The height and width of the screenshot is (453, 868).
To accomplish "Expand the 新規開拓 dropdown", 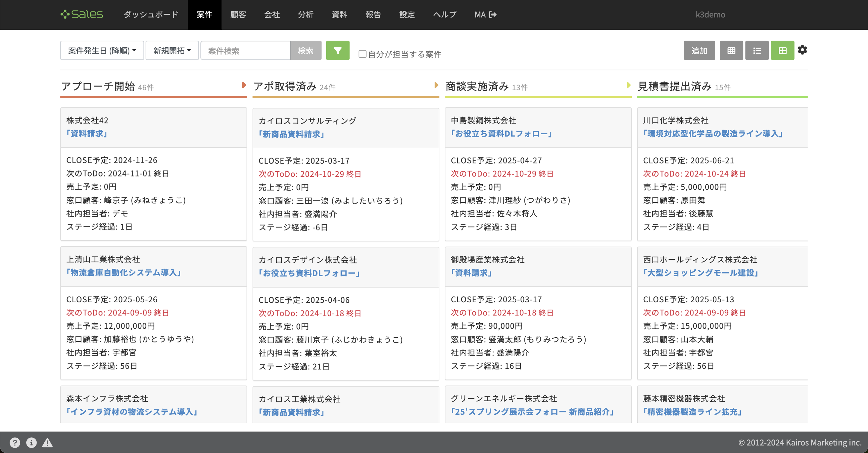I will point(172,51).
